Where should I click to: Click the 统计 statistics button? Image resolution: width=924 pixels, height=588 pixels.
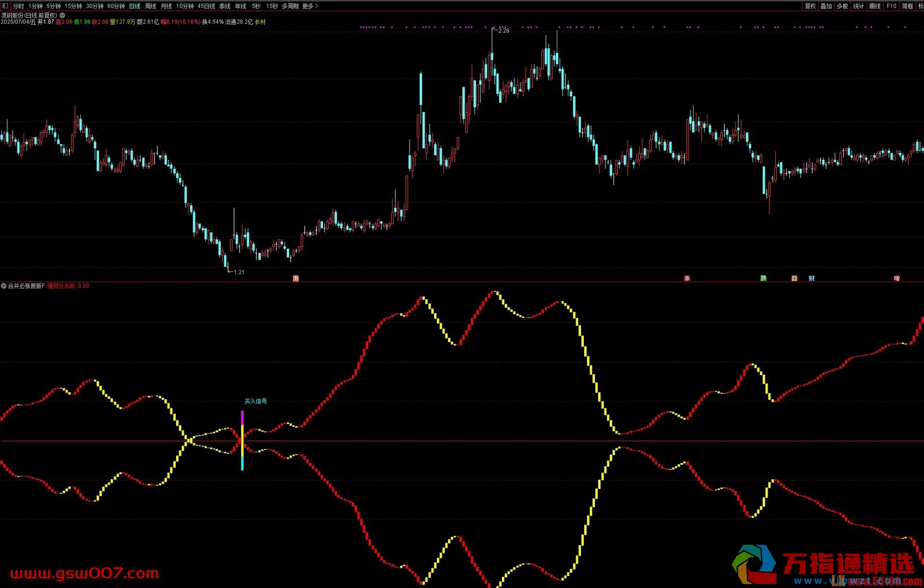859,6
